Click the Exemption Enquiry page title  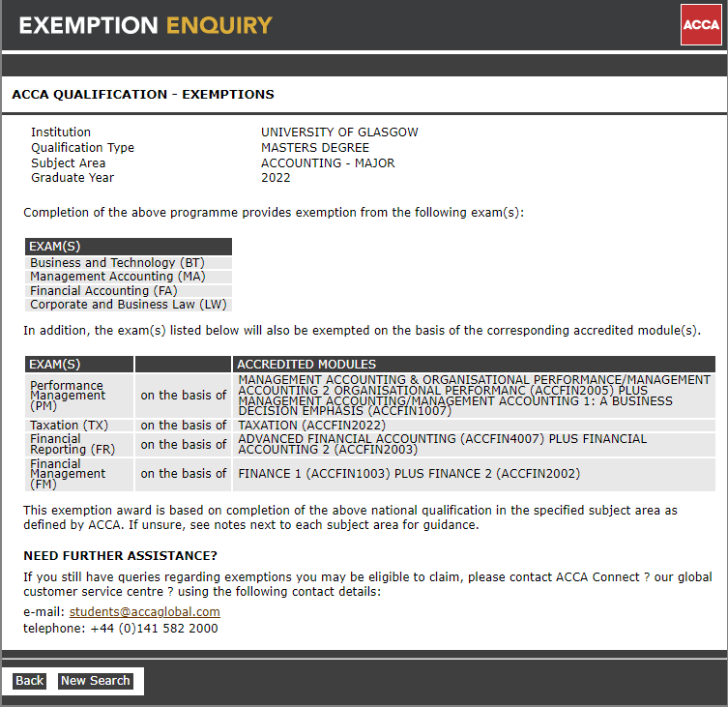[x=145, y=25]
